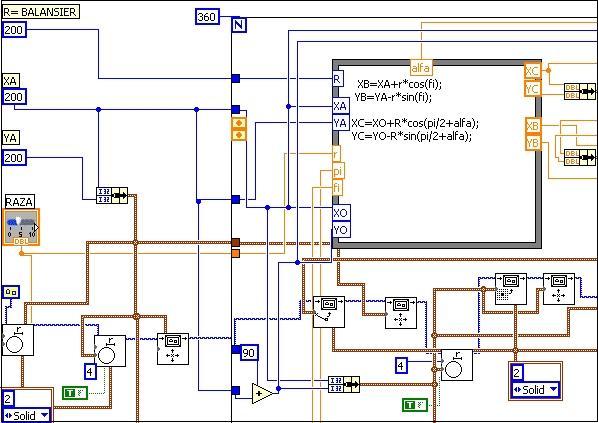Image resolution: width=598 pixels, height=423 pixels.
Task: Select the orange shift register on loop border
Action: [239, 129]
